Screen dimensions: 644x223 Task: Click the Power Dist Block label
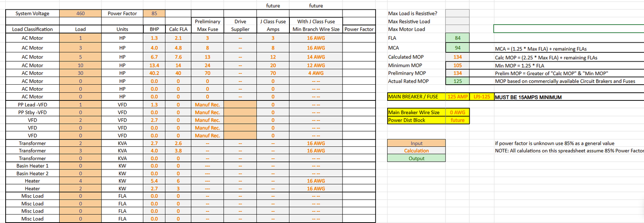(x=417, y=120)
